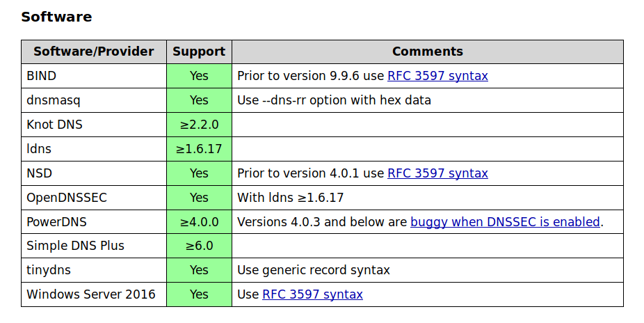Click the green ≥4.0.0 support cell
Viewport: 644px width, 323px height.
pos(199,222)
